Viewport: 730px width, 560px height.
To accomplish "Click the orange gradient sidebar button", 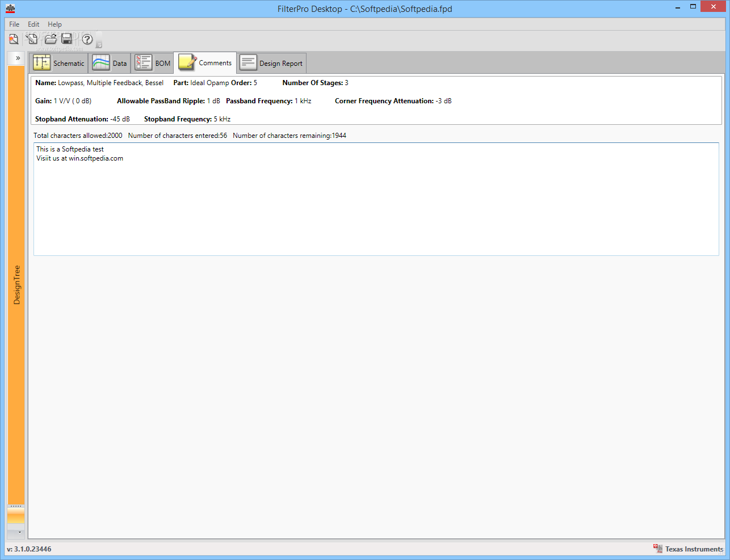I will (16, 515).
